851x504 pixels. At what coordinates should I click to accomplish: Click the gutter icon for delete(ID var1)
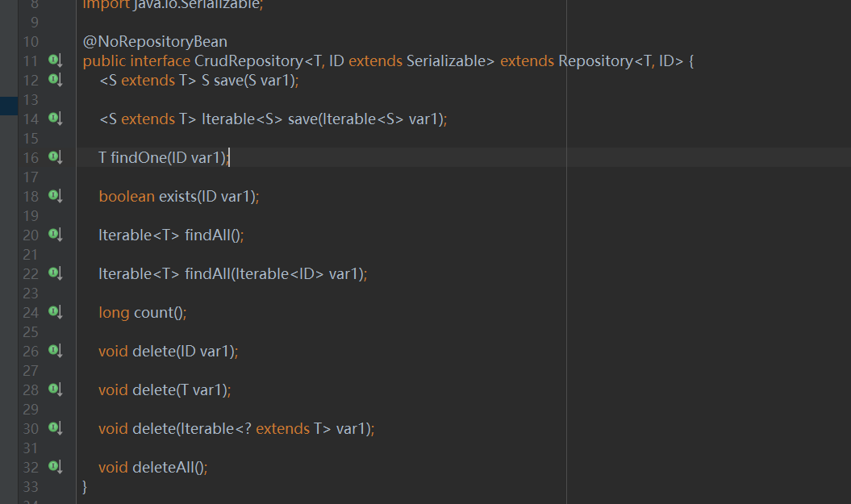tap(55, 351)
